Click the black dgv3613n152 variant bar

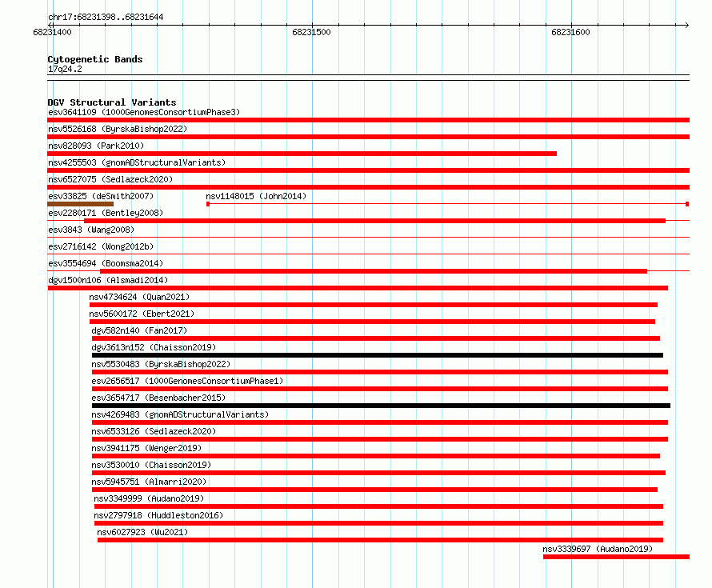(378, 355)
